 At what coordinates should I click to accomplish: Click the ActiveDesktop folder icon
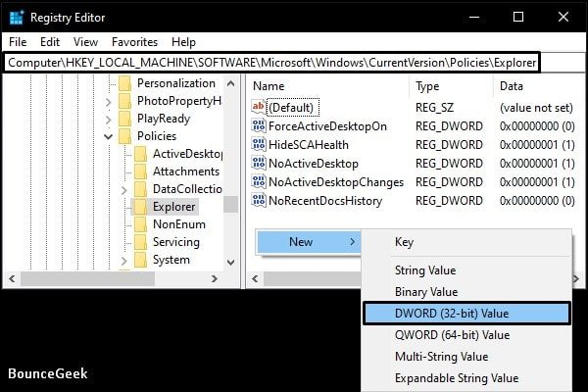point(140,154)
